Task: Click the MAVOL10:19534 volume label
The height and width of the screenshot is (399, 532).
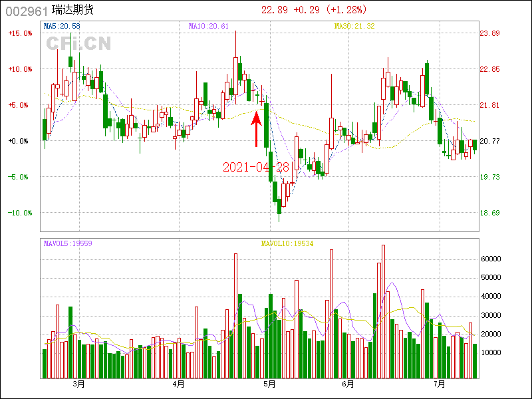Action: 287,243
